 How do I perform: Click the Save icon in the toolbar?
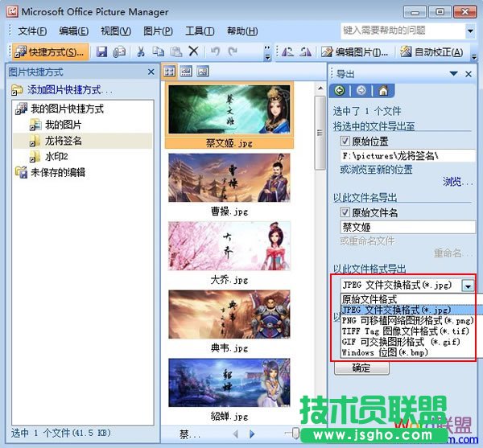[x=102, y=51]
